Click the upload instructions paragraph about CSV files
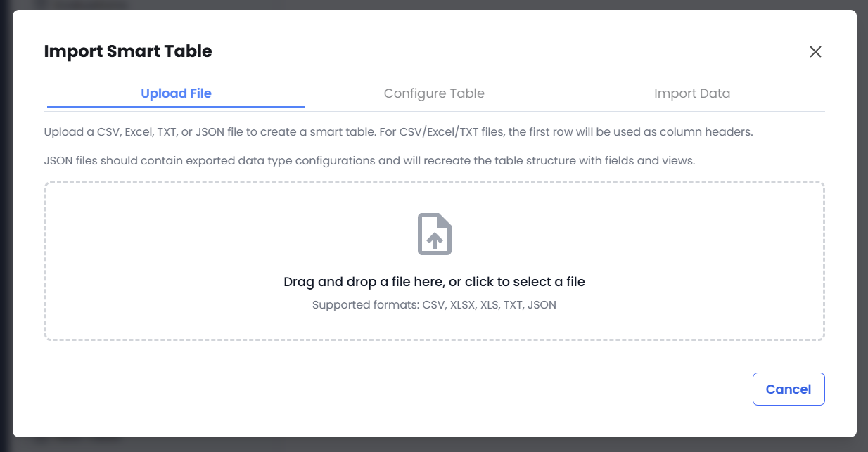868x452 pixels. tap(399, 131)
